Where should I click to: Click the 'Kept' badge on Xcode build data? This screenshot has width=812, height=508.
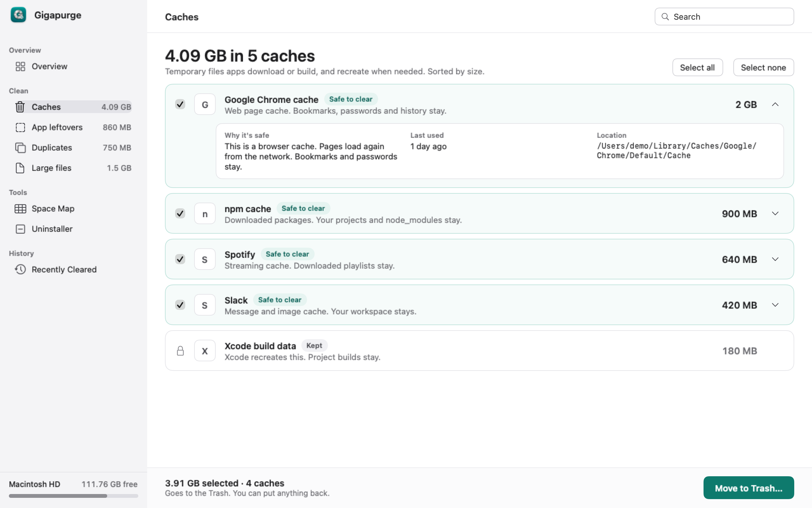(314, 345)
